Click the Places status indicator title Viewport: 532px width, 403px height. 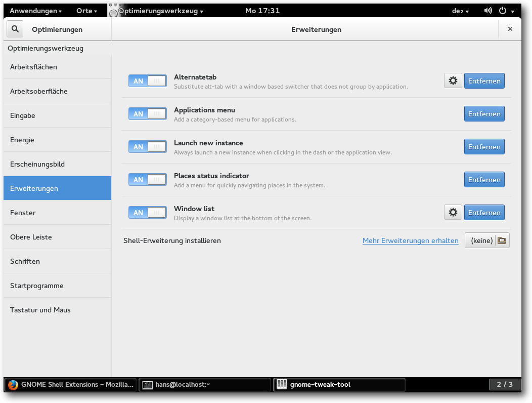coord(211,176)
